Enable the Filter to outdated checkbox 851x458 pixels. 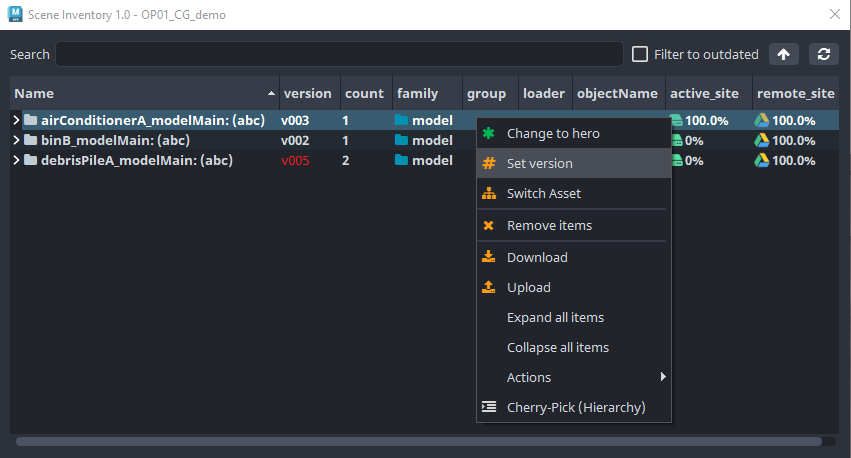[640, 54]
